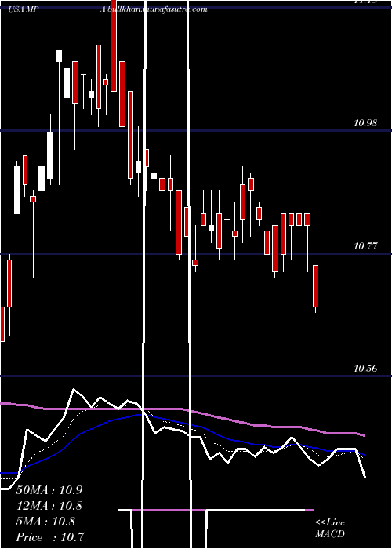The width and height of the screenshot is (392, 549).
Task: Click the 10.98 horizontal grid line
Action: pyautogui.click(x=196, y=131)
